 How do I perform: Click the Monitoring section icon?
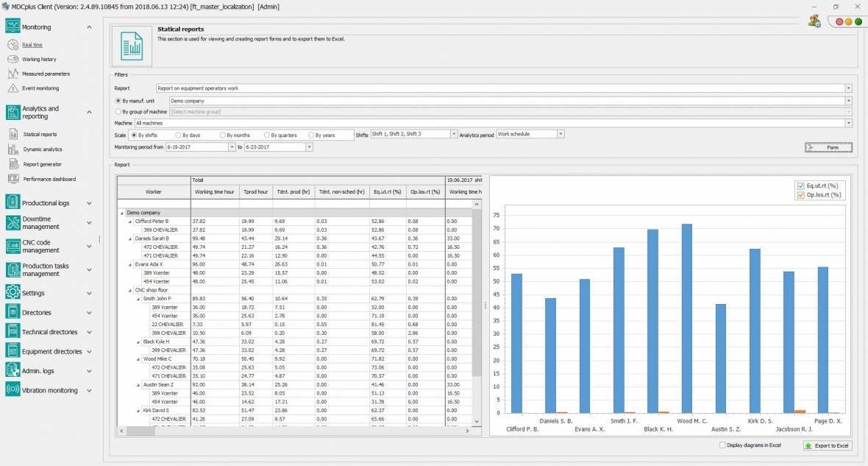(13, 27)
